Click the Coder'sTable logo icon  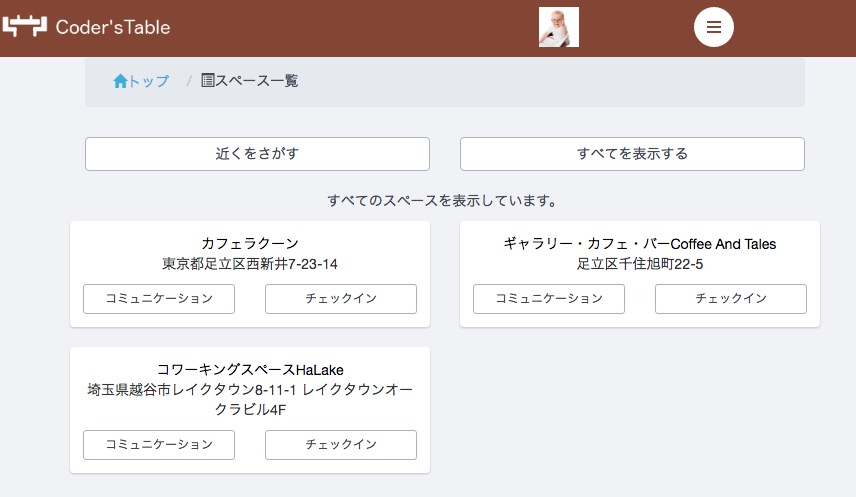[25, 27]
